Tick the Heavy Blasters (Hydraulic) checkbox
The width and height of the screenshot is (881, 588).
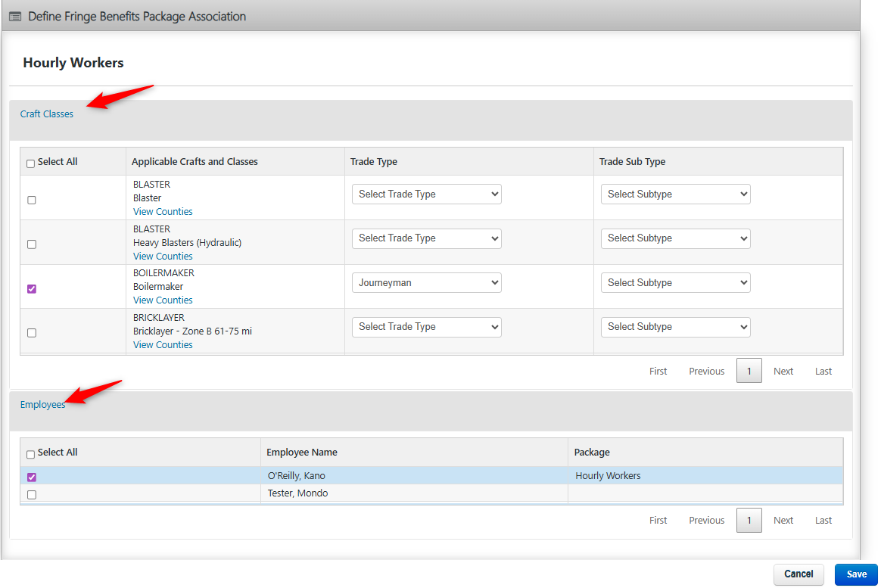click(32, 244)
